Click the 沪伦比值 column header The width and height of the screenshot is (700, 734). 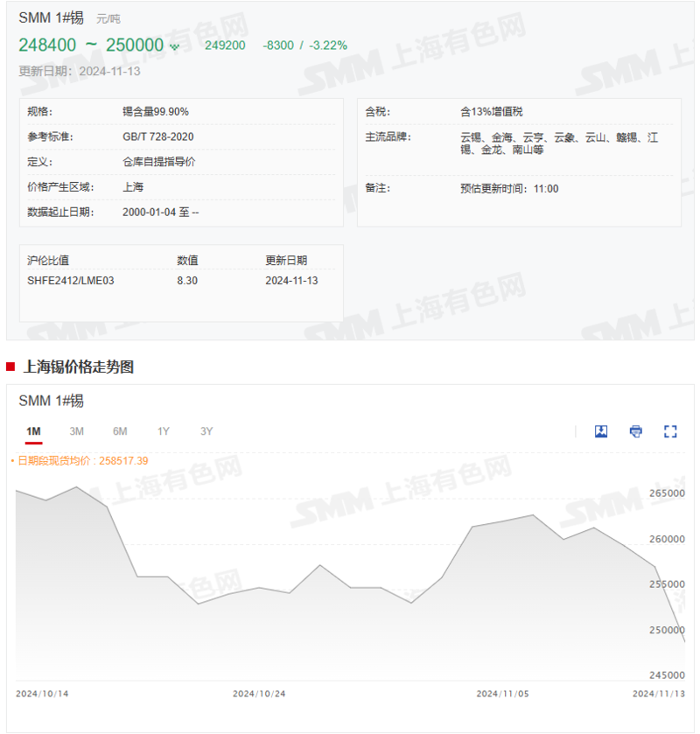(x=48, y=261)
